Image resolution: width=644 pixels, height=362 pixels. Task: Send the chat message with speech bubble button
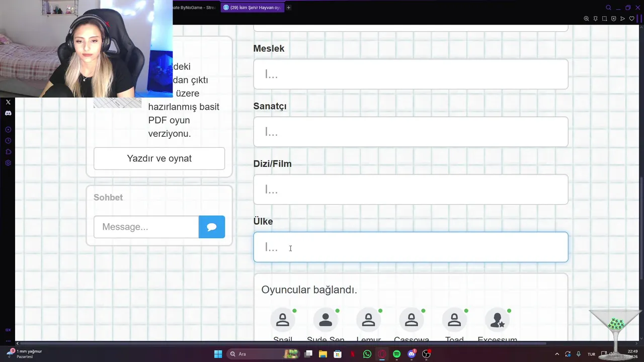pos(212,227)
